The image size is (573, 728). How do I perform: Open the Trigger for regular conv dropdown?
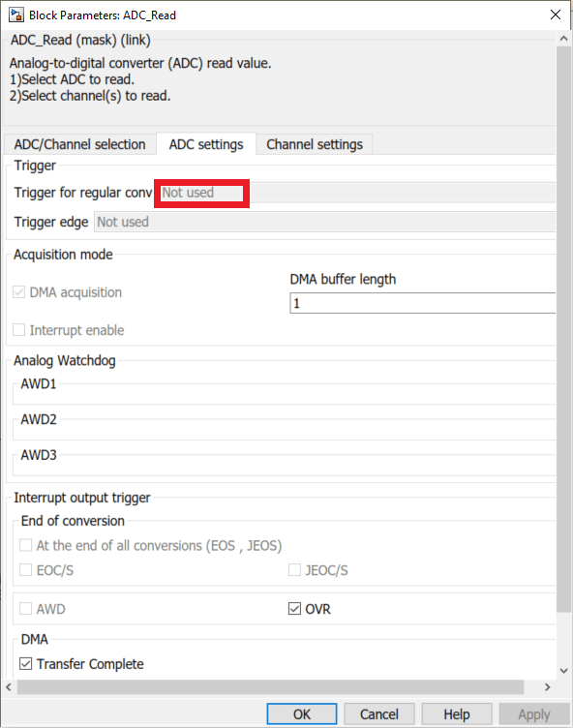(356, 193)
